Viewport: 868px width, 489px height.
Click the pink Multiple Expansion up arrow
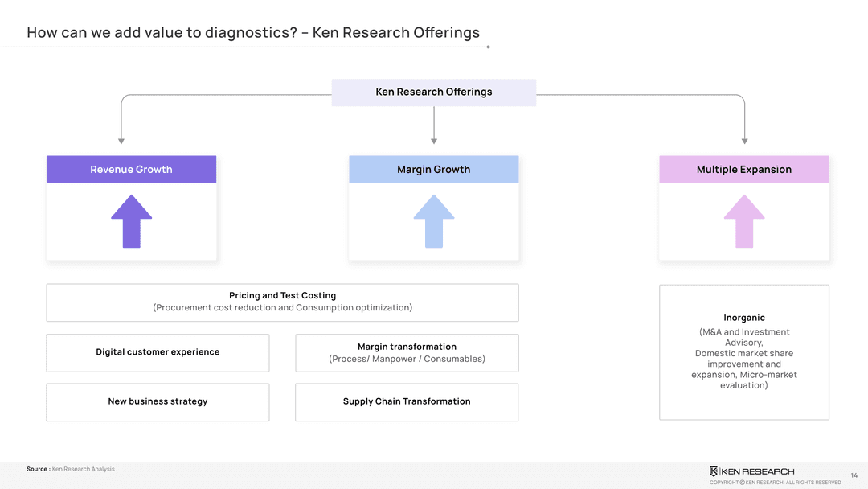pos(743,221)
